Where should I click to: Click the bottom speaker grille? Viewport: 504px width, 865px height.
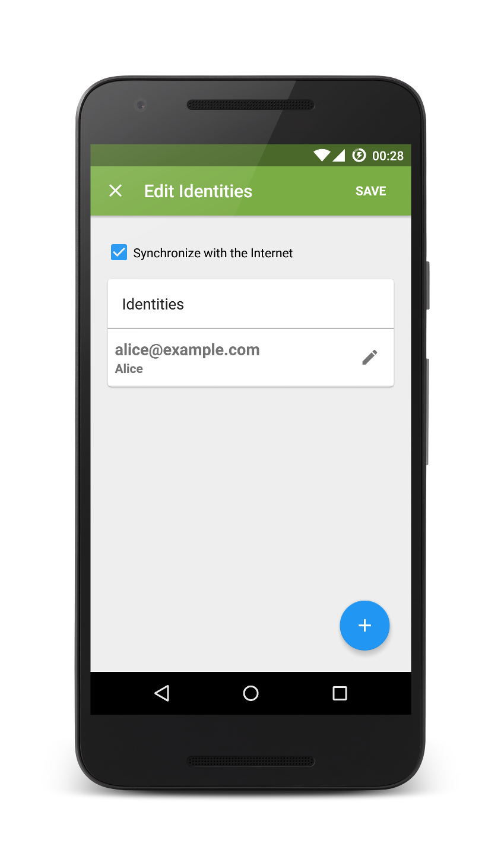pyautogui.click(x=251, y=761)
